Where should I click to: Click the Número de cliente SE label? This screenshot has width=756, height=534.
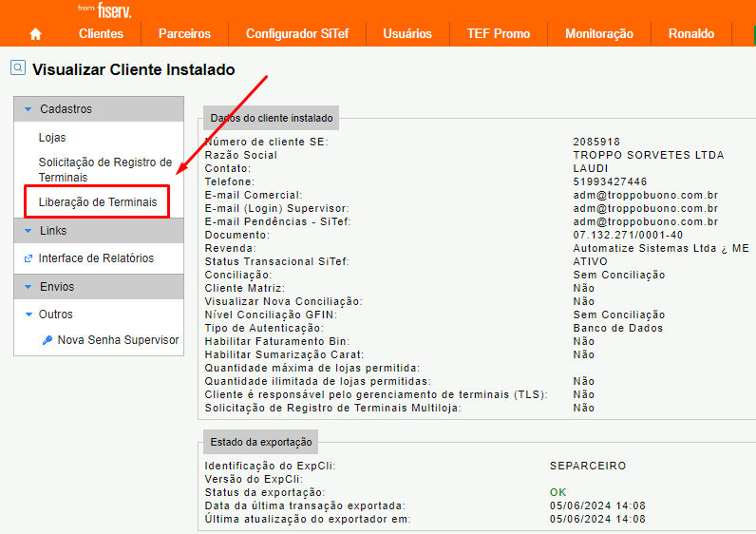(x=267, y=142)
